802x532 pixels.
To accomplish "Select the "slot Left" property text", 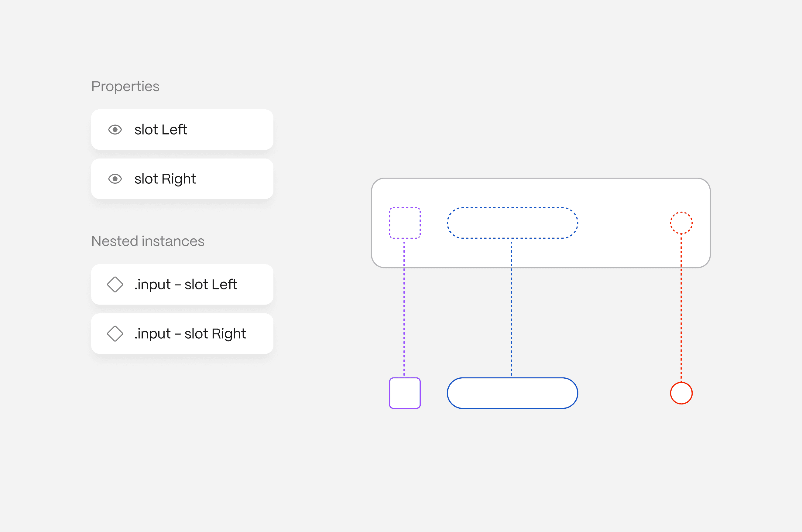I will coord(160,130).
